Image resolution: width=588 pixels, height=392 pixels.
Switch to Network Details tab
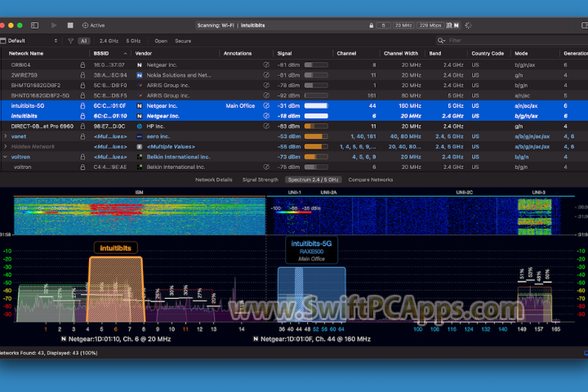click(x=214, y=180)
